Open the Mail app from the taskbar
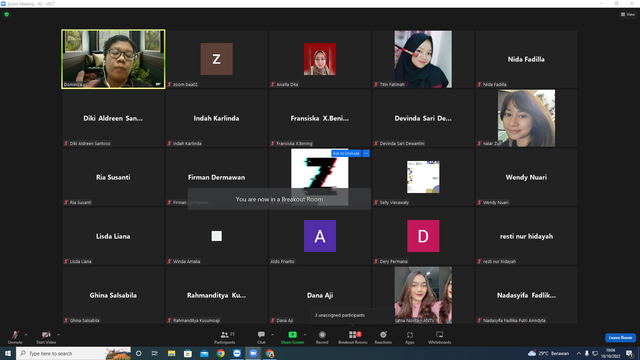 (204, 353)
